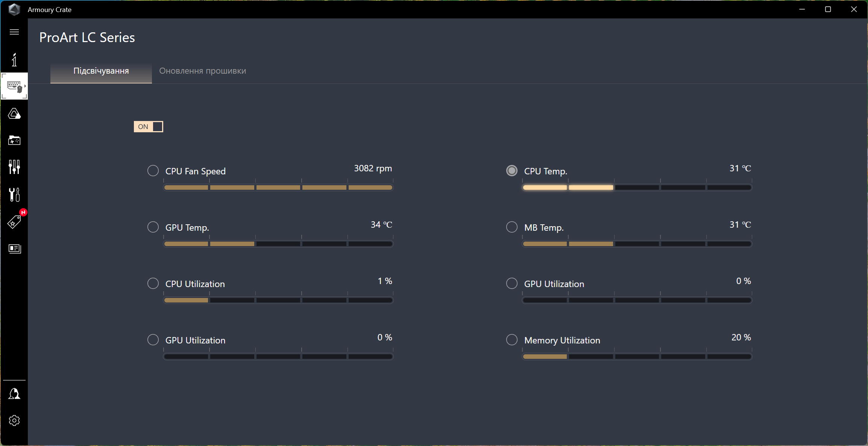
Task: Select the CPU Fan Speed radio button
Action: (153, 171)
